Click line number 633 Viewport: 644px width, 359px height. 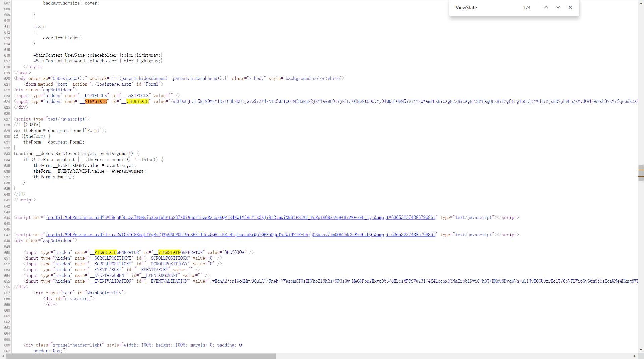7,154
